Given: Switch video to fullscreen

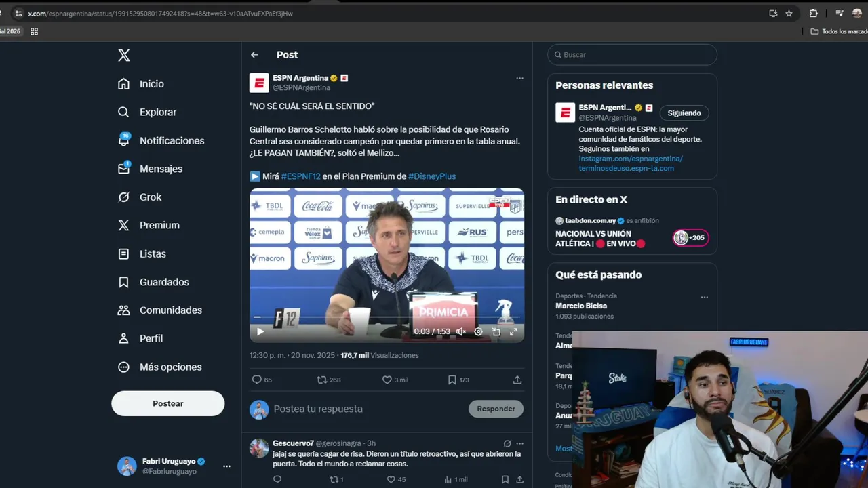Looking at the screenshot, I should pyautogui.click(x=513, y=331).
